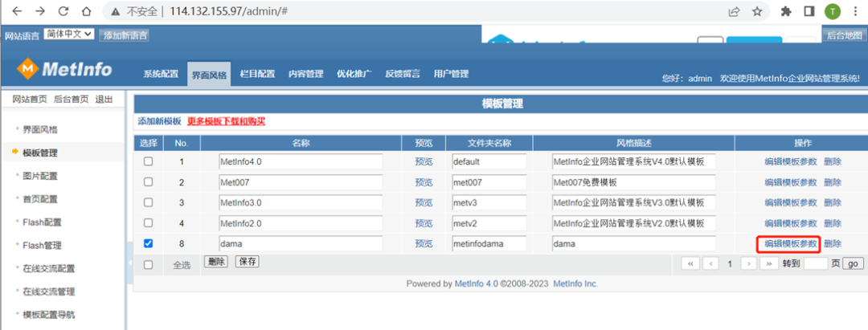Viewport: 868px width, 330px height.
Task: Click the 添加新语言 button
Action: coord(125,35)
